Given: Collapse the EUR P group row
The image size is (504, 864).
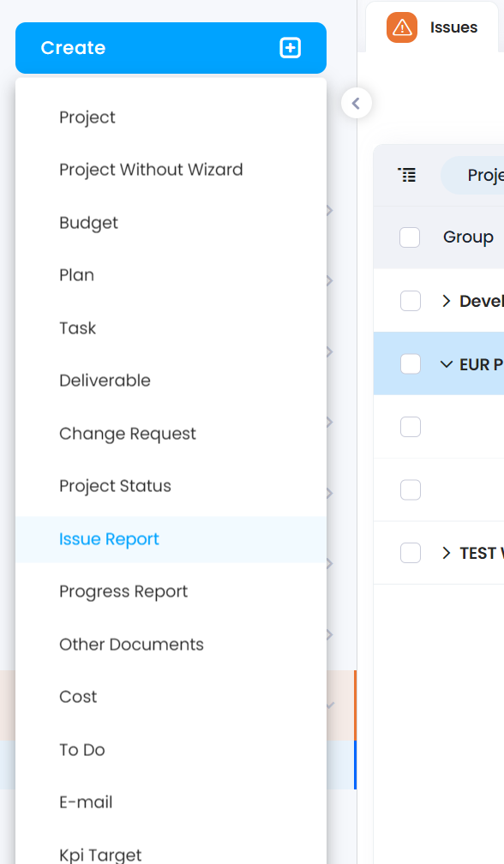Looking at the screenshot, I should (x=447, y=364).
